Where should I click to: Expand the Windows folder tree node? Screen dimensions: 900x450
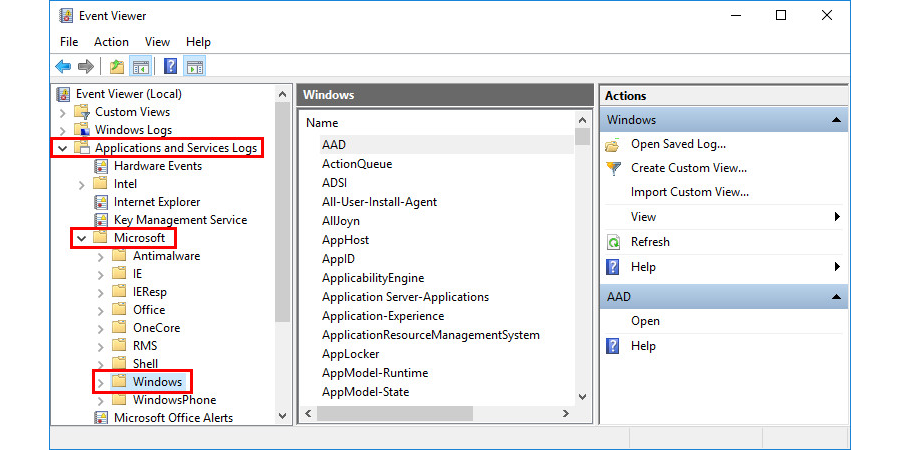click(100, 382)
